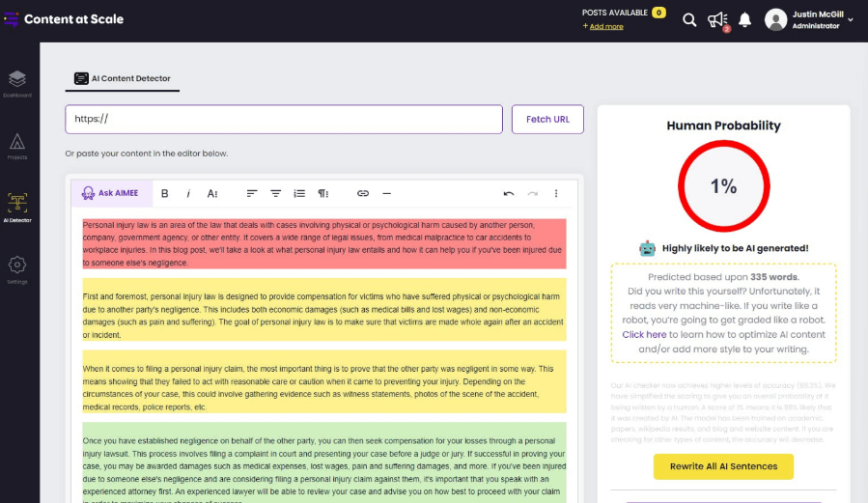Click the Ask AIMEE button
Viewport: 868px width, 503px height.
(111, 193)
